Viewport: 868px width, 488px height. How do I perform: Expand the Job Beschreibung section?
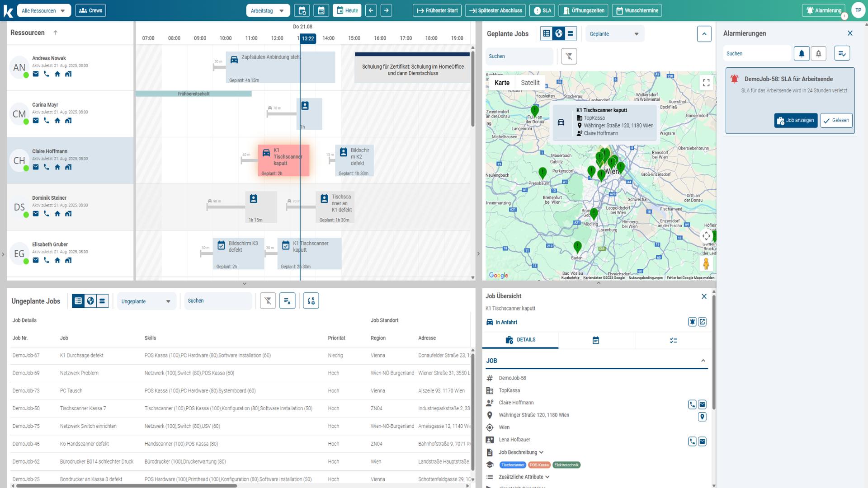pyautogui.click(x=521, y=452)
